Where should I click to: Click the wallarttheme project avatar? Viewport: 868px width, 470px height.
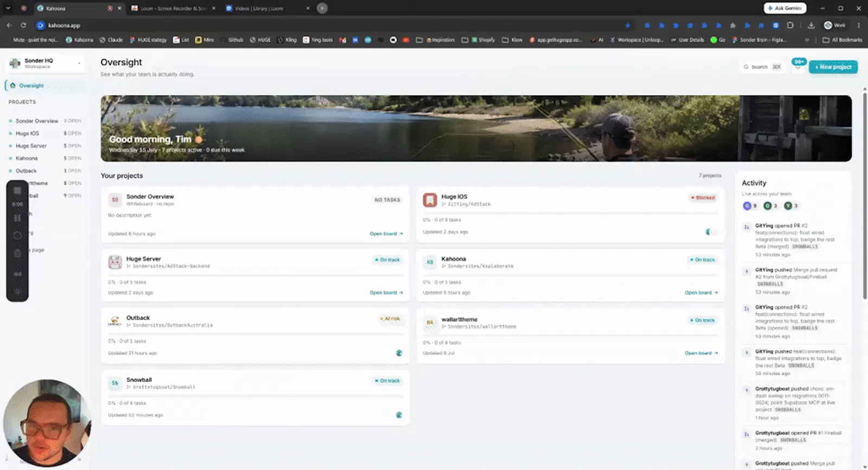click(x=430, y=323)
